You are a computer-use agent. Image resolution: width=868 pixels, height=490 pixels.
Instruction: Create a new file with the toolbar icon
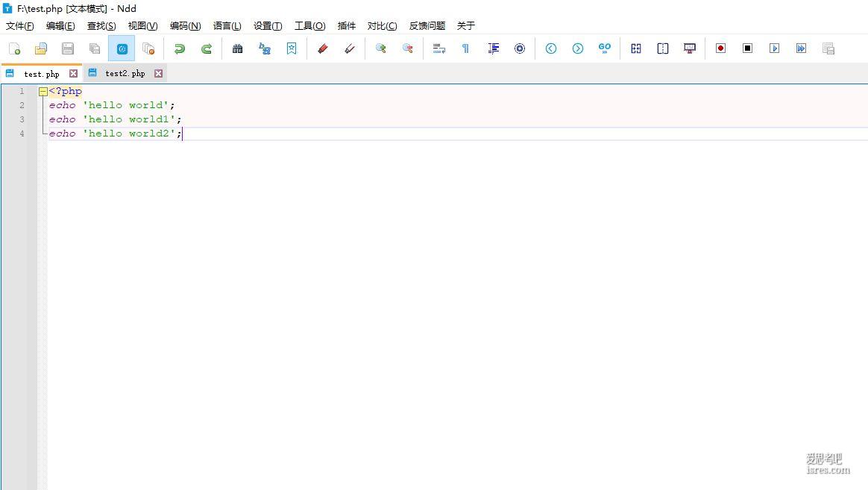[14, 48]
